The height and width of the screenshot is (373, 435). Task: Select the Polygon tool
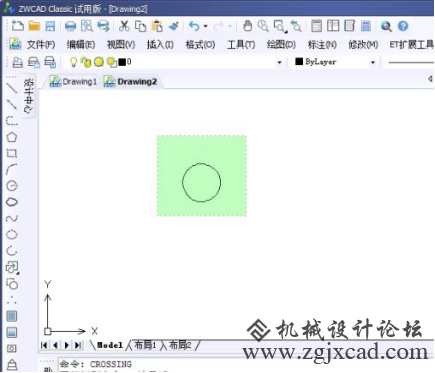click(x=12, y=137)
